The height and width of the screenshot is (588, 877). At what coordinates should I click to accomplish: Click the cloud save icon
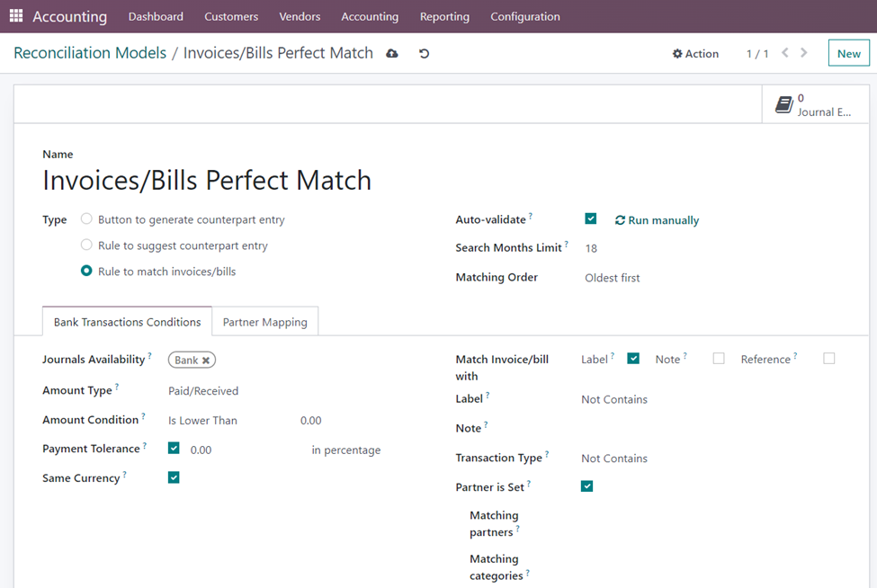click(x=392, y=54)
